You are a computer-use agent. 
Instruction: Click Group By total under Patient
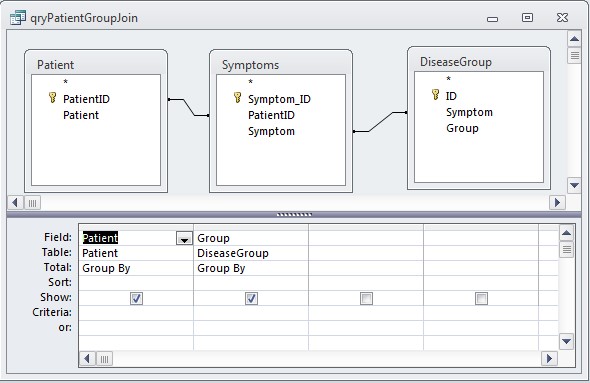click(x=136, y=268)
